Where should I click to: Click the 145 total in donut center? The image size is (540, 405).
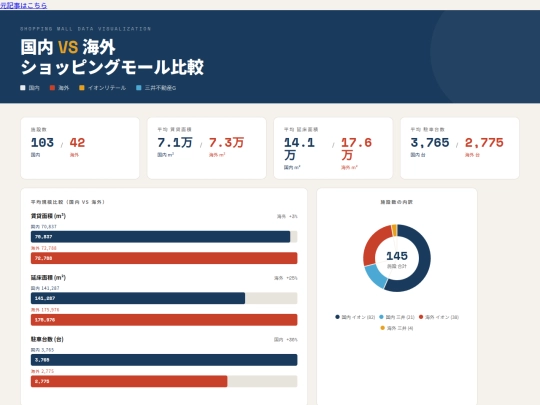pyautogui.click(x=397, y=256)
